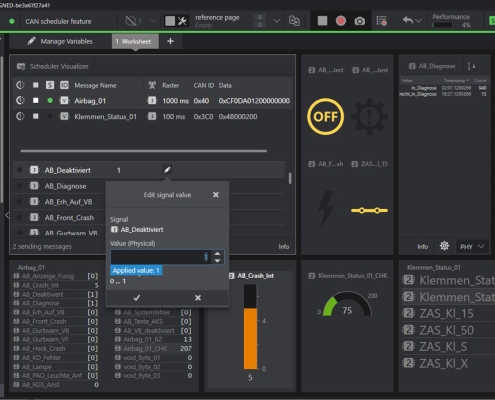
Task: Click the gear warning indicator icon
Action: coord(369,116)
